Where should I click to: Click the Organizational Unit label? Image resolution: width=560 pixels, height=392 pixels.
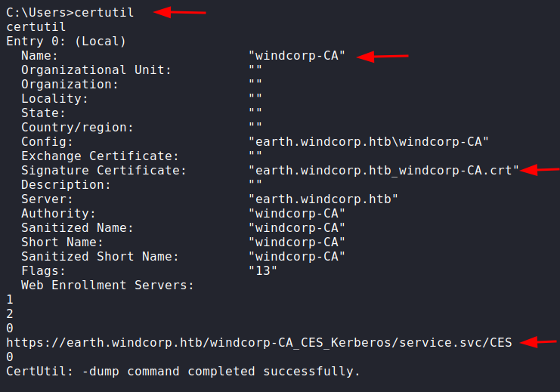pos(96,69)
